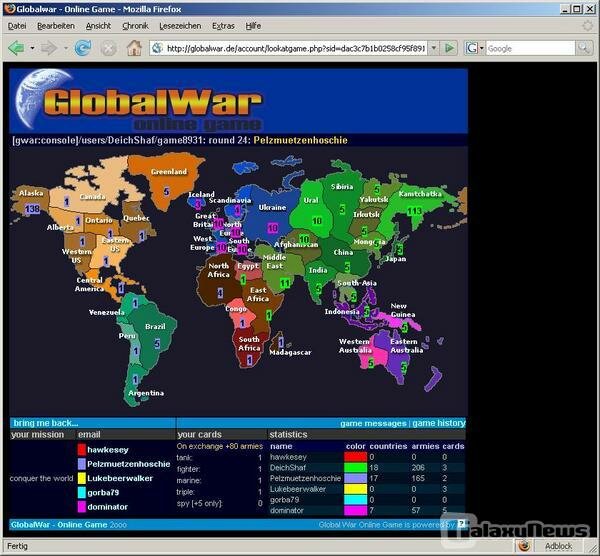Click the page icon in address bar

[157, 48]
